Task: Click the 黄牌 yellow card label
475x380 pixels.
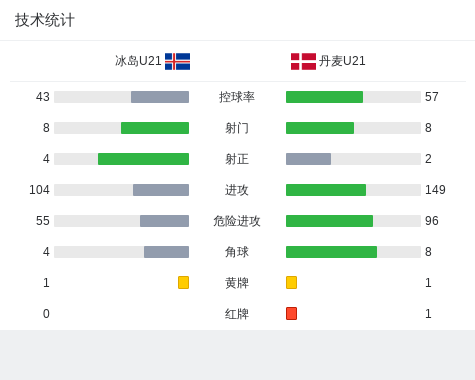Action: (237, 283)
